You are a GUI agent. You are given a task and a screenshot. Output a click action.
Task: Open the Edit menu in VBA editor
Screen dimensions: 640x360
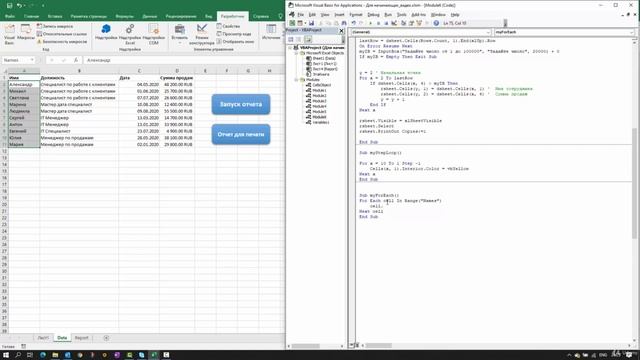click(x=312, y=15)
